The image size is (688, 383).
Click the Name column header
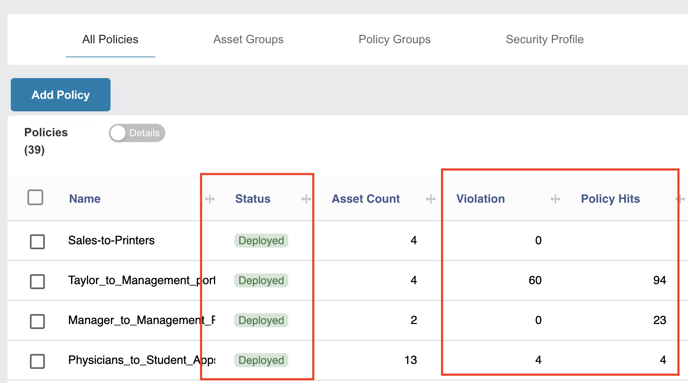pos(85,199)
